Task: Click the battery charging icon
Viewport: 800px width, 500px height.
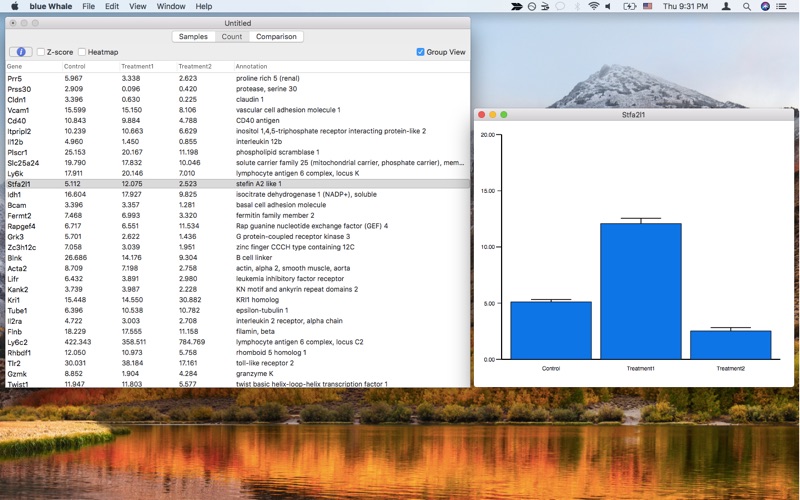Action: 630,7
